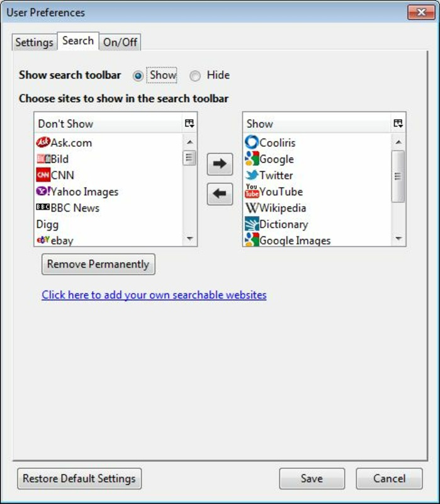
Task: Open column picker on Show list
Action: click(398, 123)
